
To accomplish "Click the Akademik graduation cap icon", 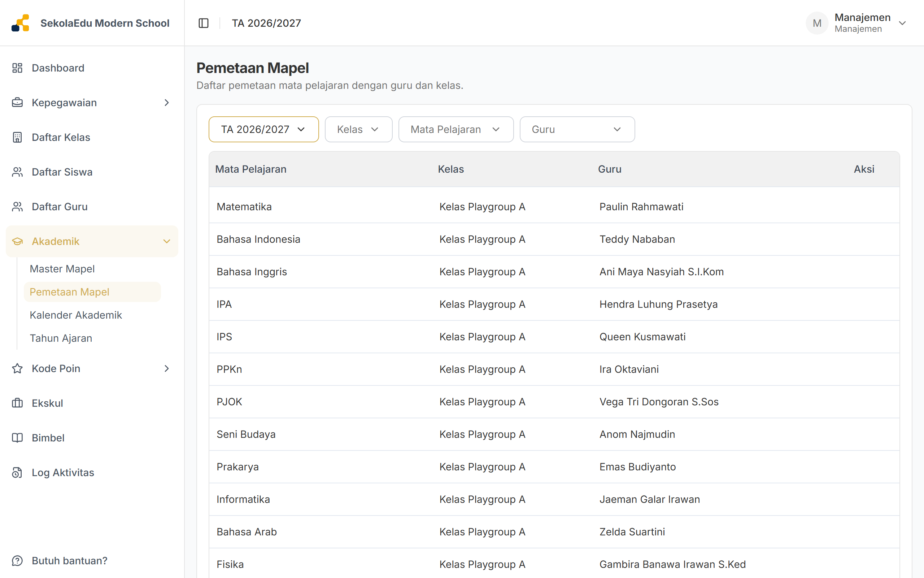I will 17,241.
